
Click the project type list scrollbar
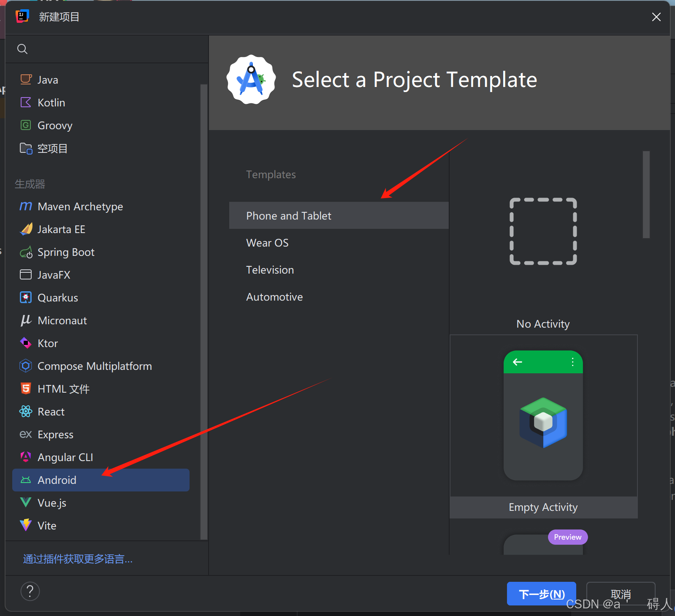[204, 312]
